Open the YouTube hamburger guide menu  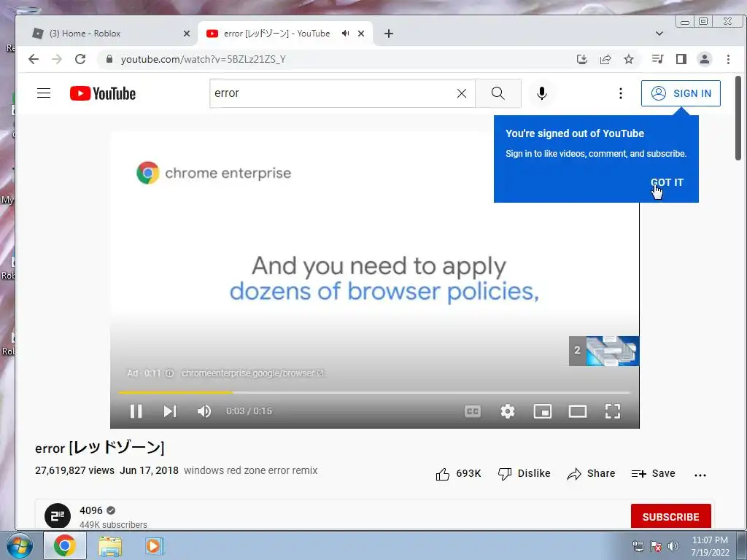click(44, 93)
